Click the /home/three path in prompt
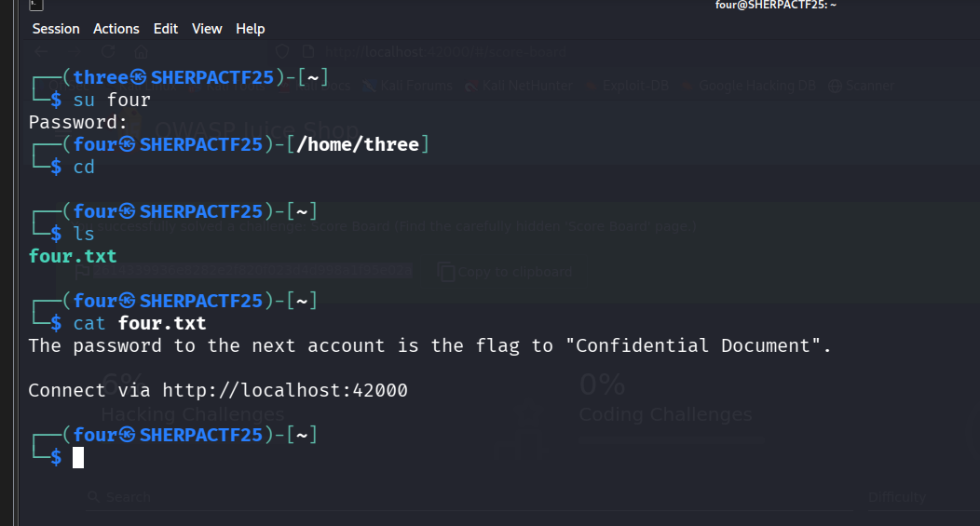 358,144
